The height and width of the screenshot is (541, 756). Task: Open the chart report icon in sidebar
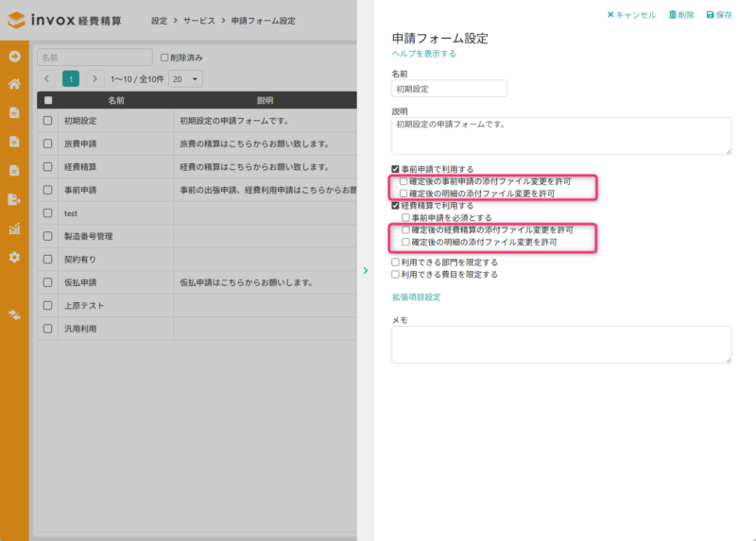coord(14,228)
